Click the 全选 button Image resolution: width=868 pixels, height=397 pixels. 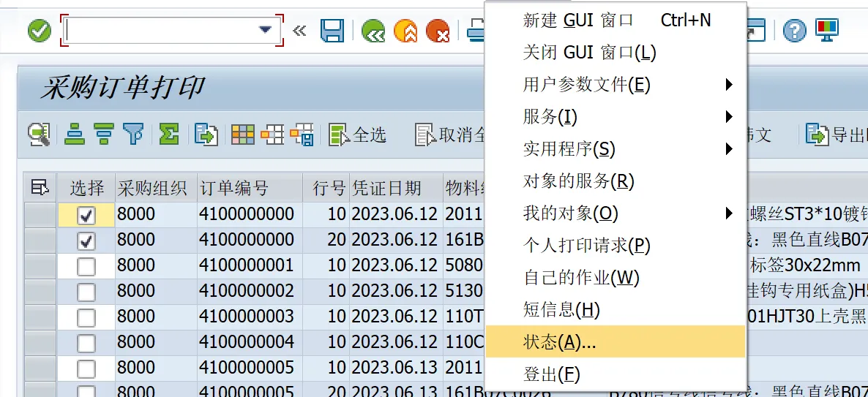359,135
